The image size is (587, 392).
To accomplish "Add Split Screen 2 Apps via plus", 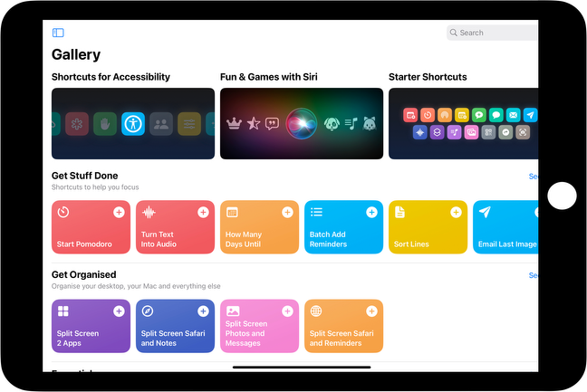I will (119, 311).
